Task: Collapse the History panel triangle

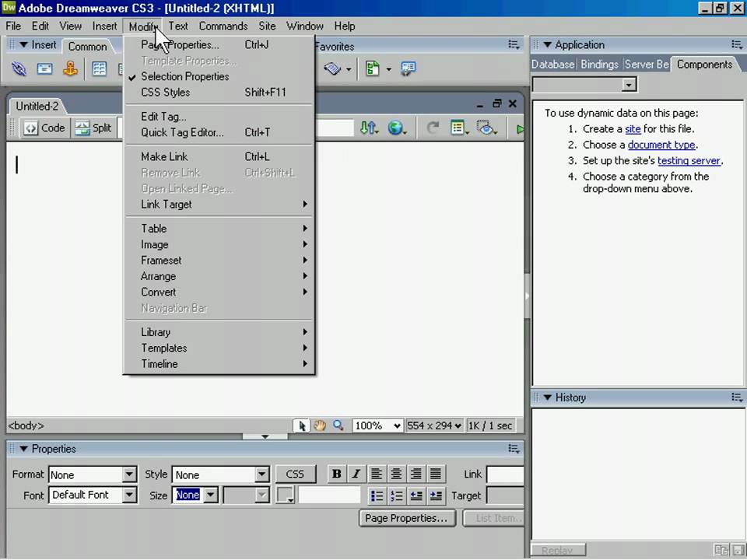Action: click(x=547, y=397)
